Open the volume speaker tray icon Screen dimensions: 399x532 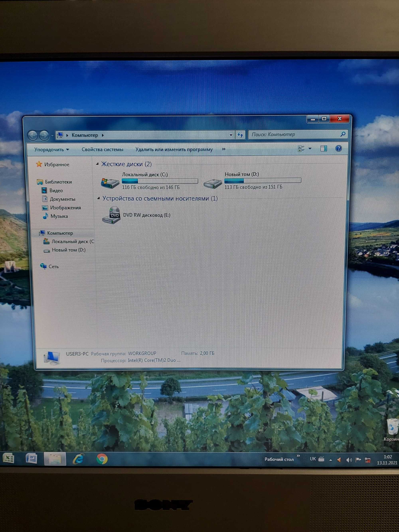[x=349, y=460]
